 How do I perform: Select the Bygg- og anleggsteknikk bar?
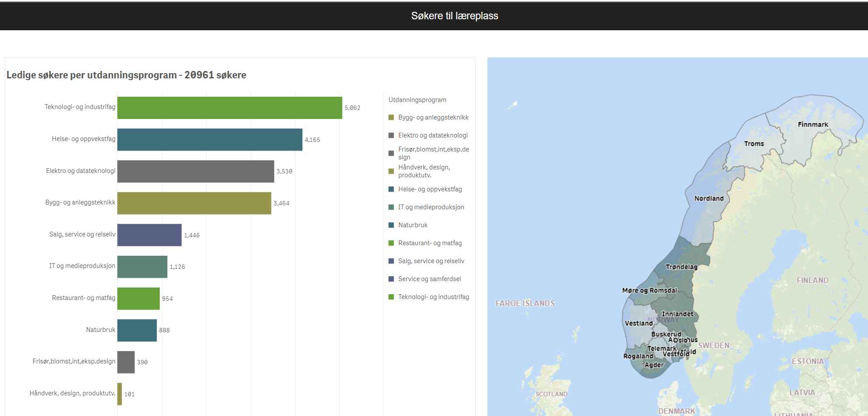(194, 203)
